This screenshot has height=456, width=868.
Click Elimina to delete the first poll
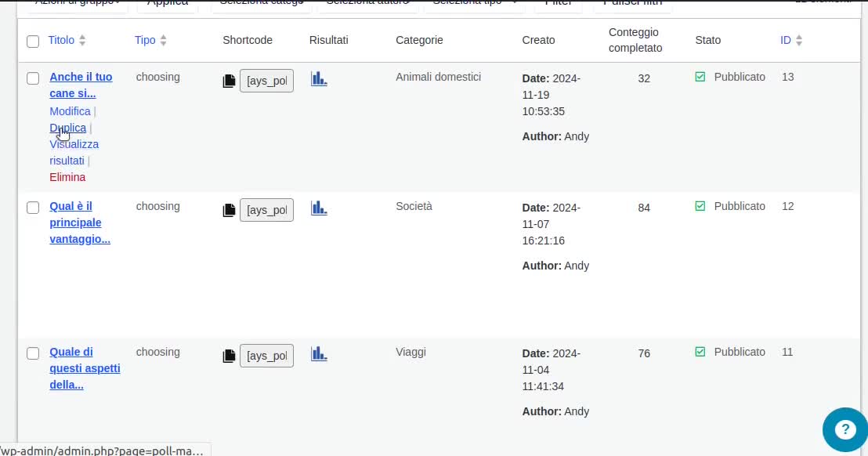[x=67, y=177]
